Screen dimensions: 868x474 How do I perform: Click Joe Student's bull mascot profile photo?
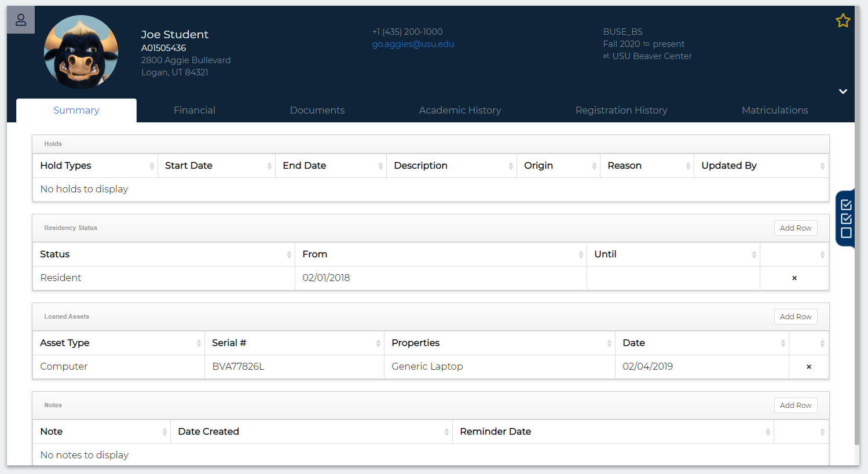(x=81, y=52)
